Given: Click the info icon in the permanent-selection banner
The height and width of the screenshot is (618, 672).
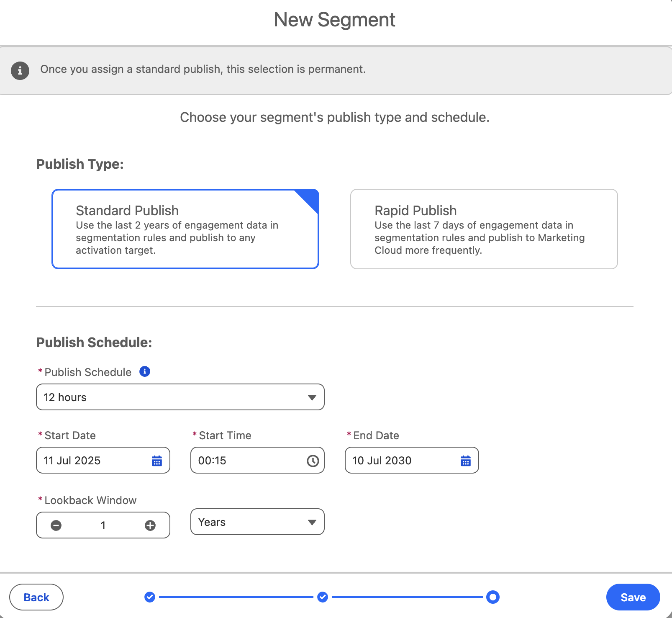Looking at the screenshot, I should pyautogui.click(x=20, y=70).
